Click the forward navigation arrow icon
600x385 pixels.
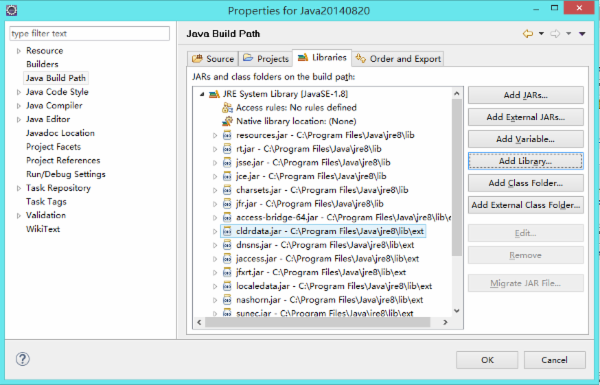[555, 34]
